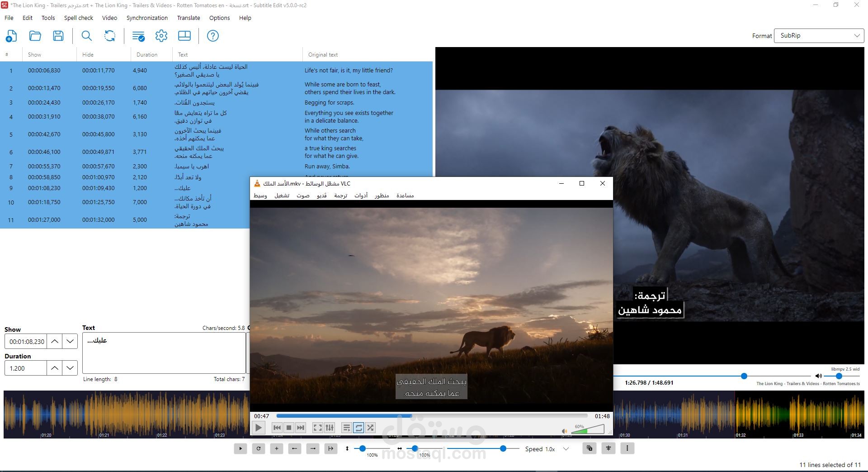Open the Find magnifier tool

point(86,36)
